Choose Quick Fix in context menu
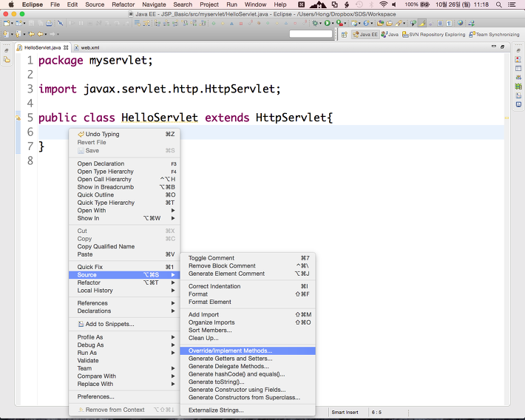This screenshot has height=420, width=525. (x=124, y=267)
